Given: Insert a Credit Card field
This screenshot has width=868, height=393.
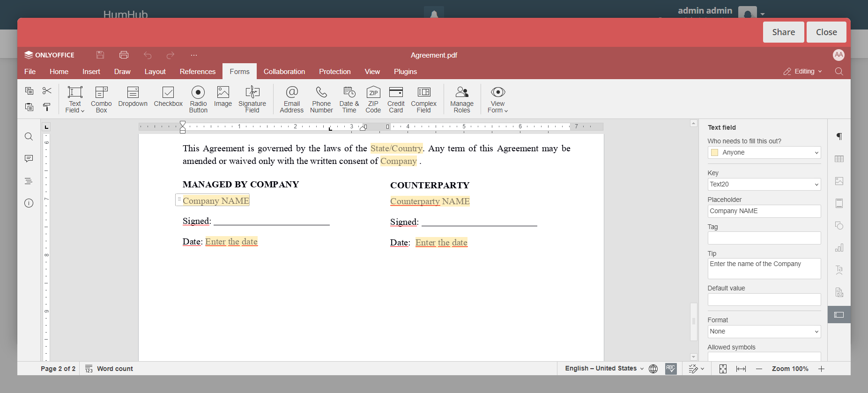Looking at the screenshot, I should click(x=396, y=99).
